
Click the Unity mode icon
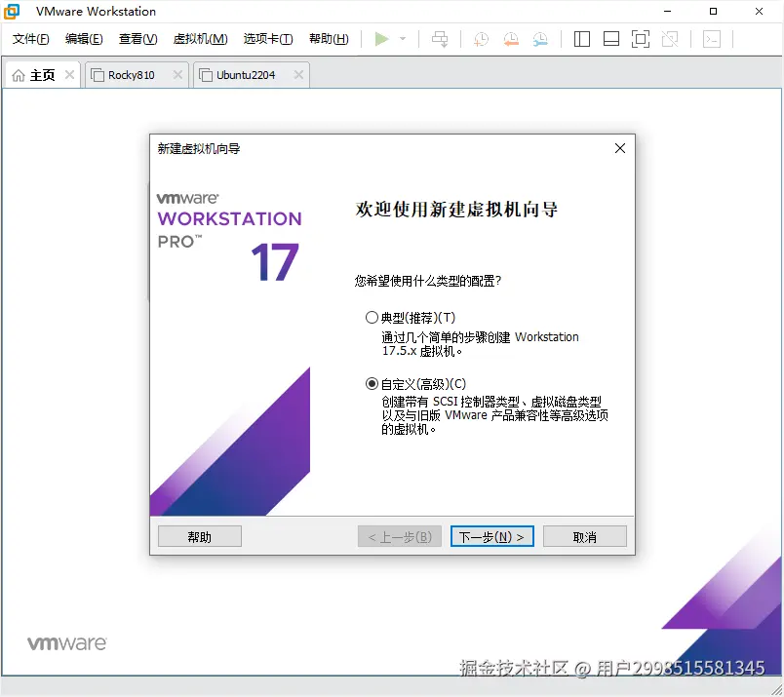pyautogui.click(x=670, y=39)
